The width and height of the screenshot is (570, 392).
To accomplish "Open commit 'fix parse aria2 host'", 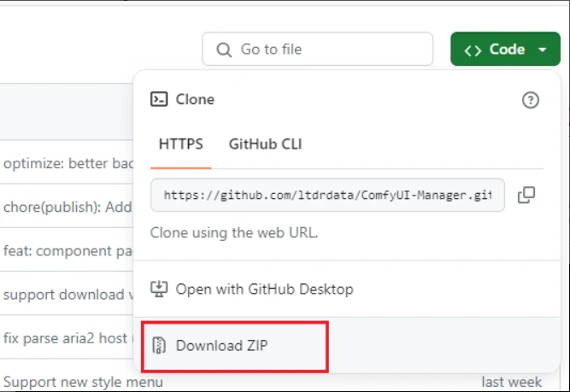I will tap(66, 338).
